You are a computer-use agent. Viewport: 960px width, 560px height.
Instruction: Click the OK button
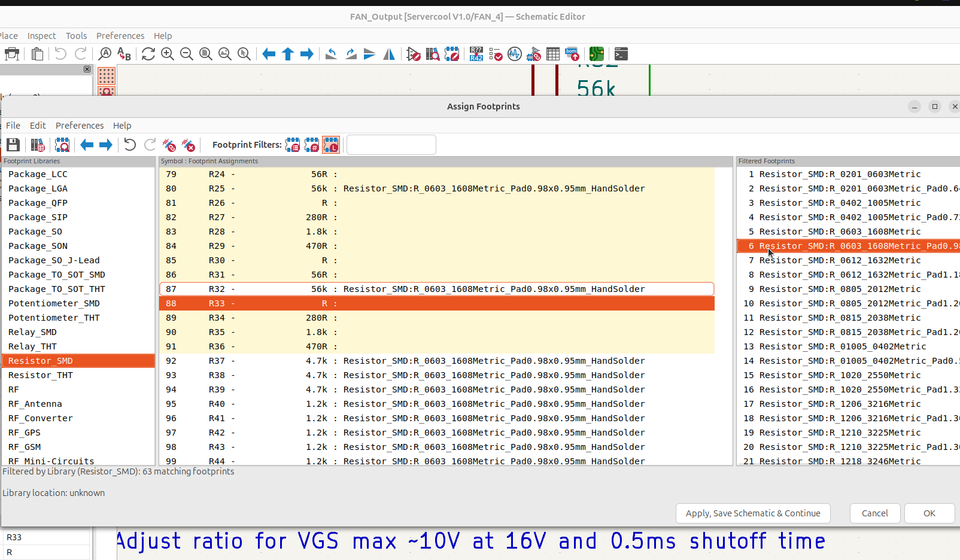[929, 513]
